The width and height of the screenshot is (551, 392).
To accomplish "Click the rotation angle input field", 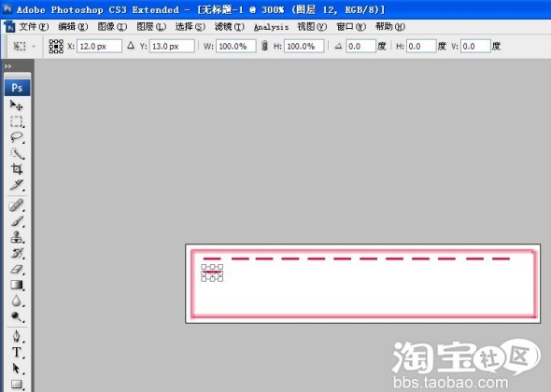I will click(x=360, y=47).
